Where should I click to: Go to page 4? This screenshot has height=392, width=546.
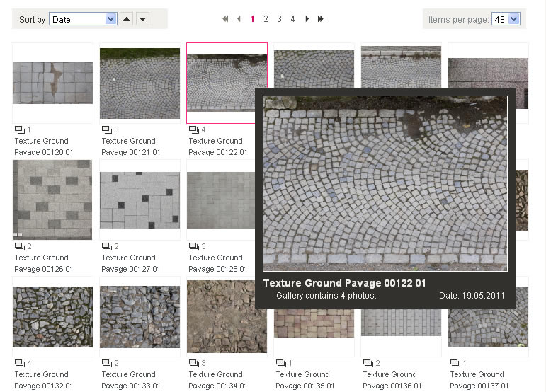pyautogui.click(x=293, y=19)
